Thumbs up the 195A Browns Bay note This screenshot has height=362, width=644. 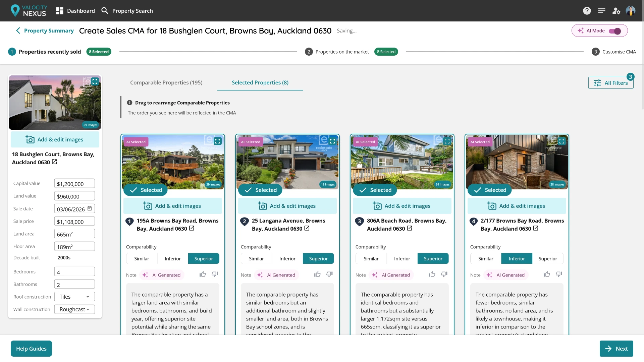203,274
